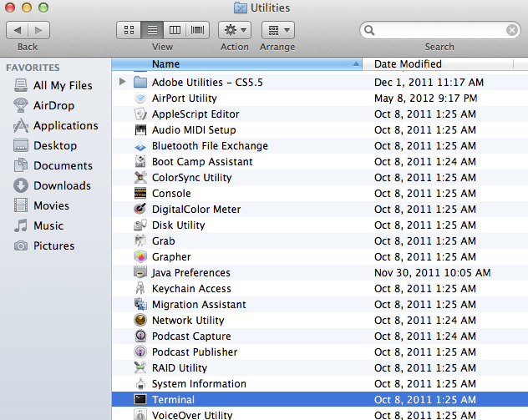Select the 'Grapher' file name

coord(171,256)
